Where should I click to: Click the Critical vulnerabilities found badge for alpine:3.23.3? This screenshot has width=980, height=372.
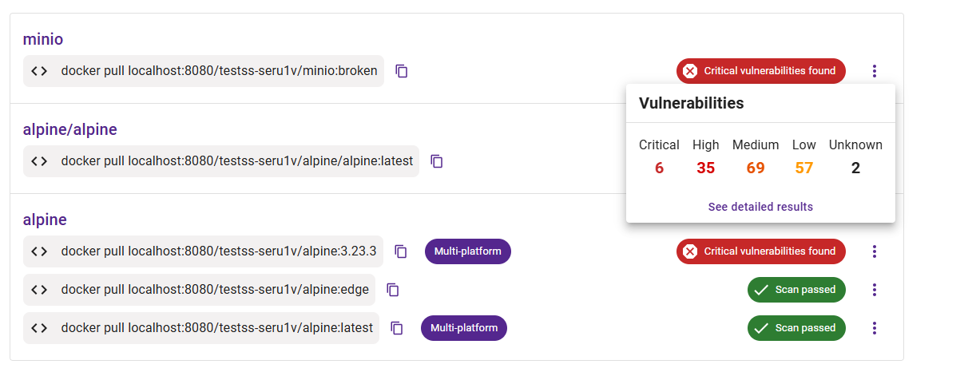761,251
